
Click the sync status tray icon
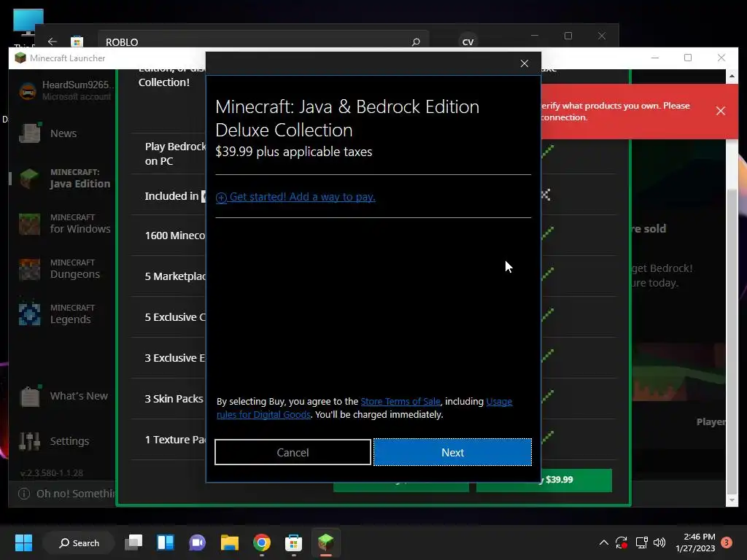point(622,542)
